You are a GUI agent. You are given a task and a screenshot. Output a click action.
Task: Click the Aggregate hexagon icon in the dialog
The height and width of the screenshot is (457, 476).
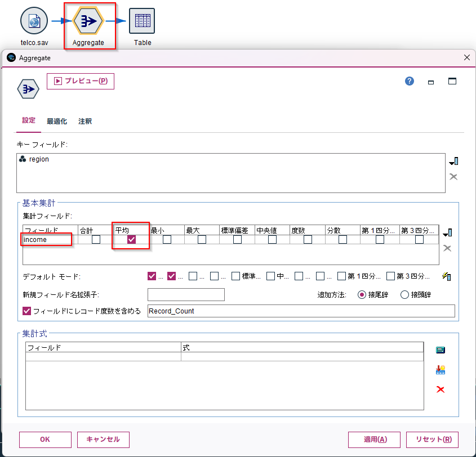click(28, 89)
